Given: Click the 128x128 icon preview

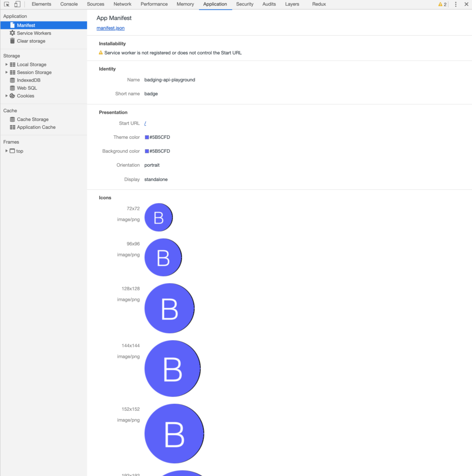Looking at the screenshot, I should pyautogui.click(x=170, y=308).
